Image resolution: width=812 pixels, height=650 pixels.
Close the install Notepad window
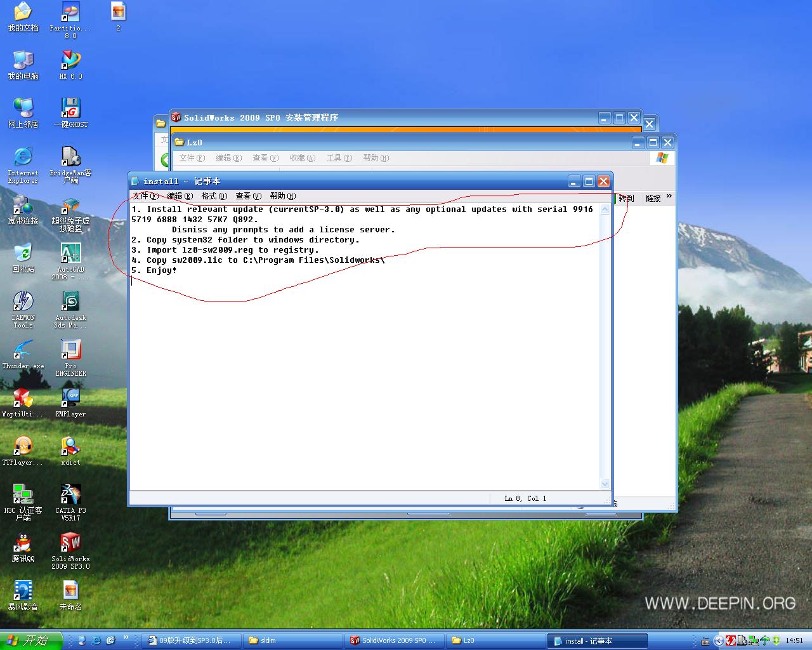click(x=604, y=182)
